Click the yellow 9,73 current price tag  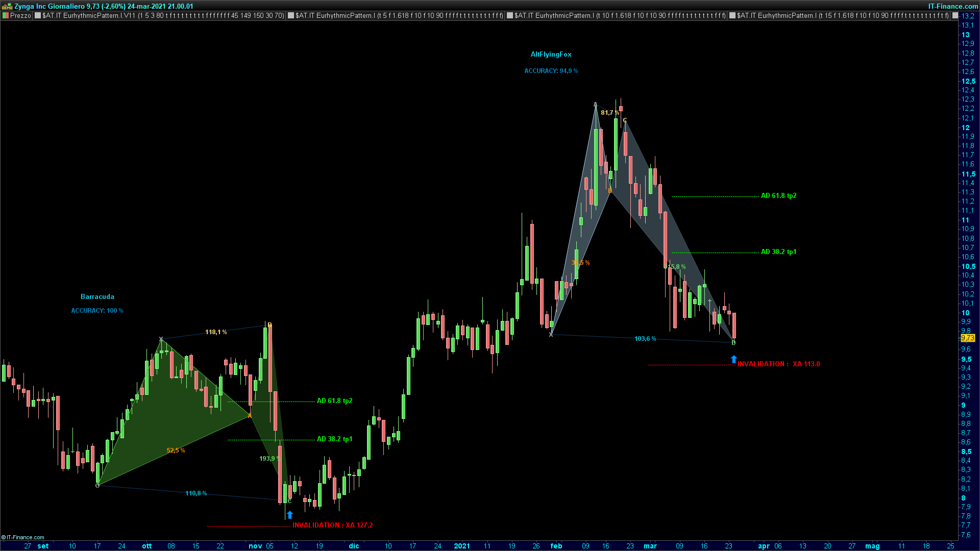point(967,338)
